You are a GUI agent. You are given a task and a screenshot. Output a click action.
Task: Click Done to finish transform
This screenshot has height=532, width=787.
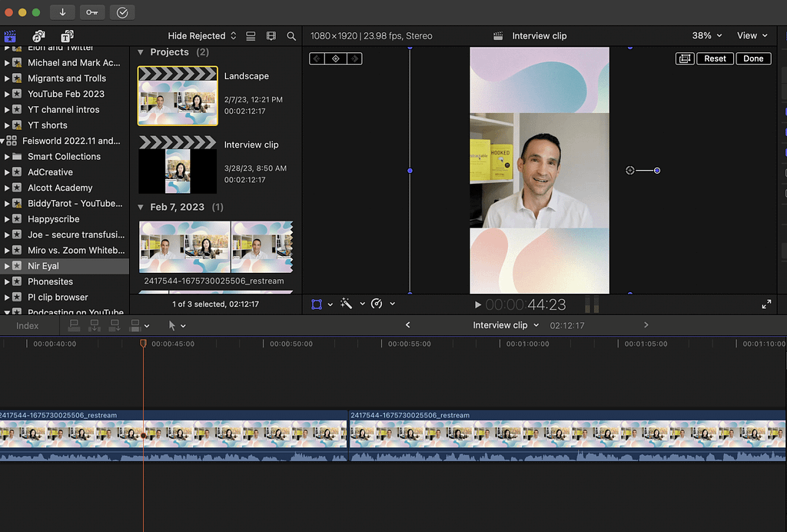tap(753, 58)
